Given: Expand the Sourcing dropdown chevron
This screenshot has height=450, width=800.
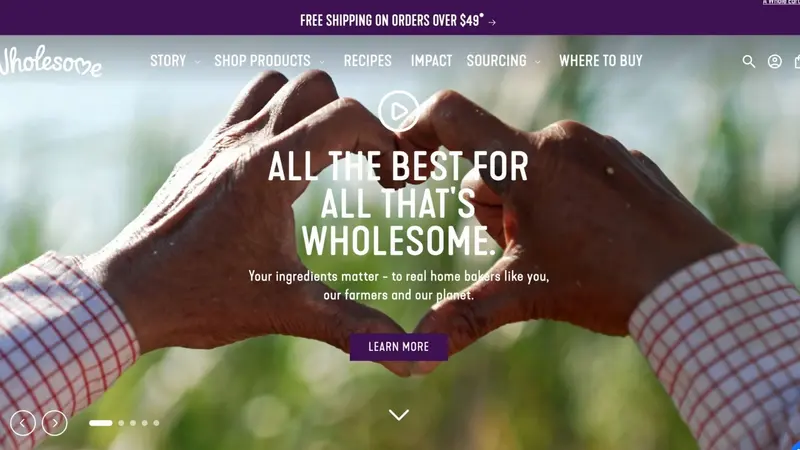Looking at the screenshot, I should pos(538,62).
